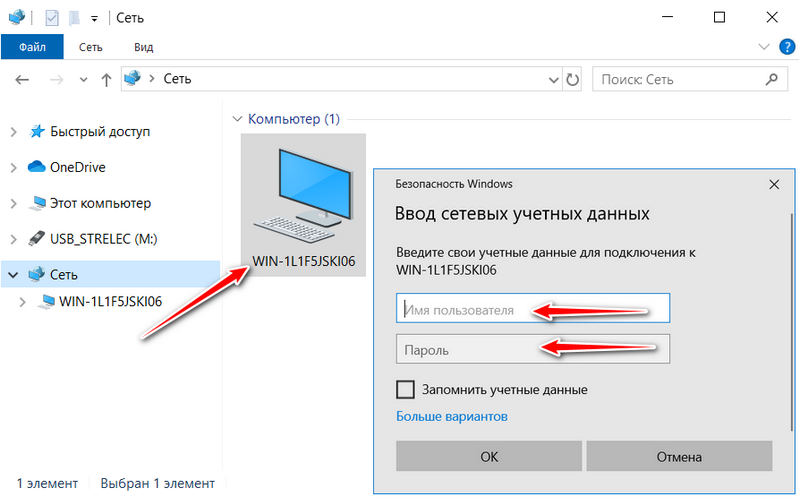Click the Пароль field
Image resolution: width=800 pixels, height=497 pixels.
click(x=533, y=349)
